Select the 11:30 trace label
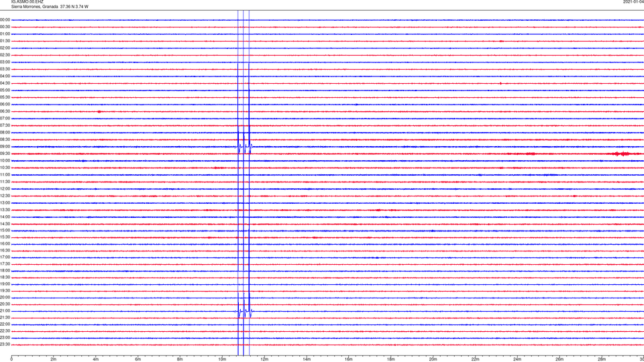 [5, 182]
